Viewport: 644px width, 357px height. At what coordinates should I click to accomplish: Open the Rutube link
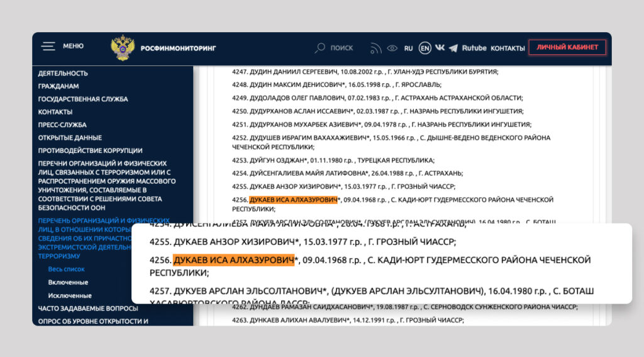click(x=474, y=48)
